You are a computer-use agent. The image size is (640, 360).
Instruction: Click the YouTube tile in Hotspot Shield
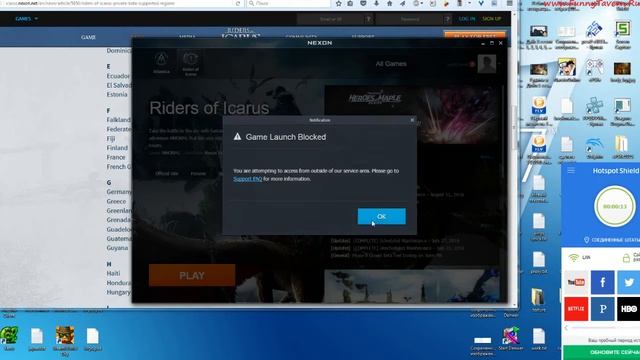(576, 282)
